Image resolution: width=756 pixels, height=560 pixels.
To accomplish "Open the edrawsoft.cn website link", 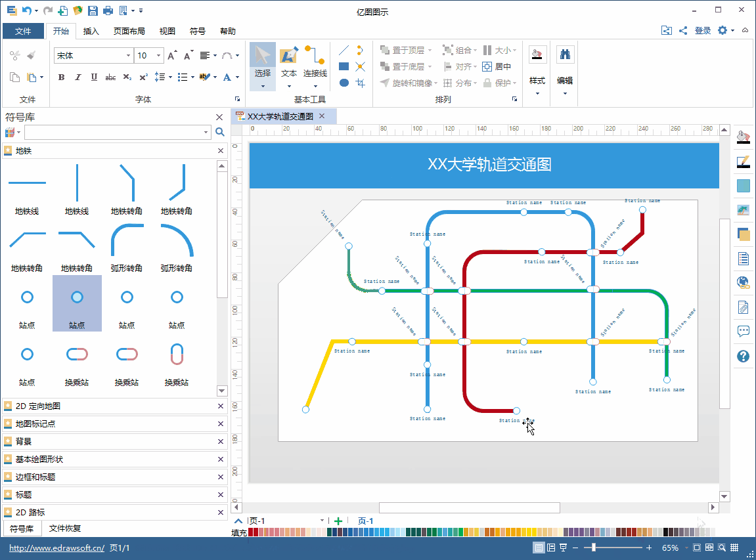I will [x=56, y=548].
